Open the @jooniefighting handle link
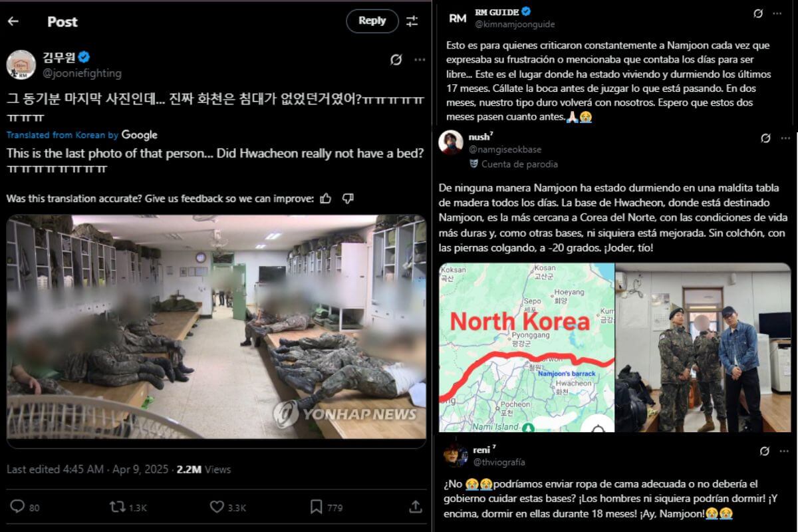Screen dimensions: 798x532 (82, 73)
